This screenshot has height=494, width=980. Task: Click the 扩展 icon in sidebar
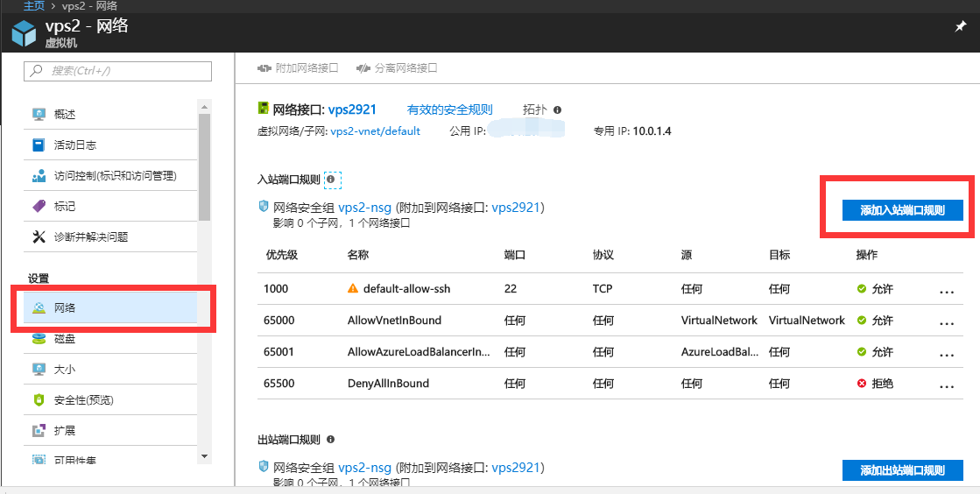[x=39, y=431]
